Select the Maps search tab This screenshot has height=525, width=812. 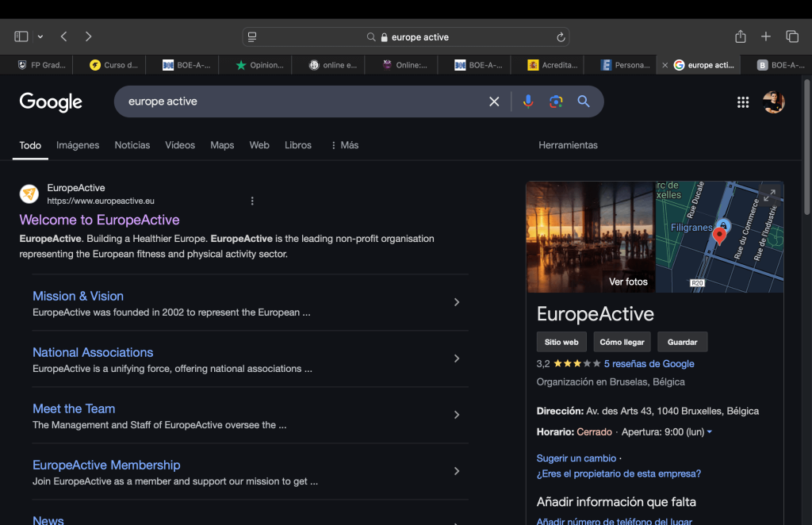(222, 145)
